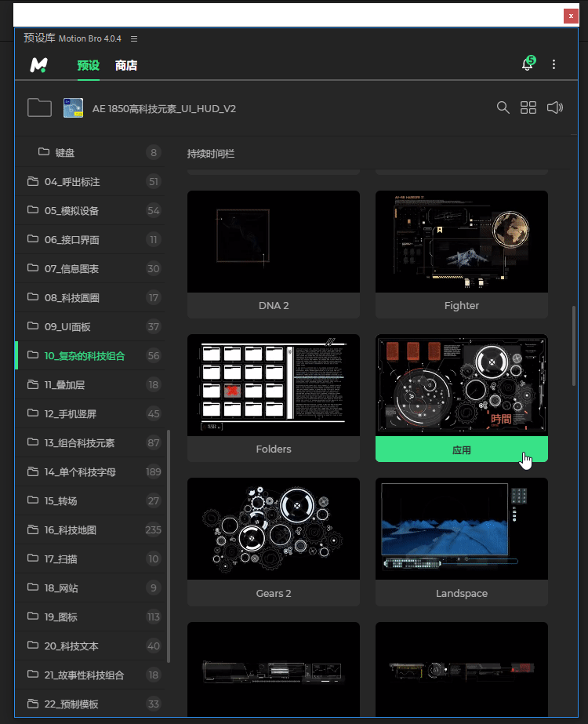The width and height of the screenshot is (588, 724).
Task: Open the 15_转场 category
Action: [90, 501]
